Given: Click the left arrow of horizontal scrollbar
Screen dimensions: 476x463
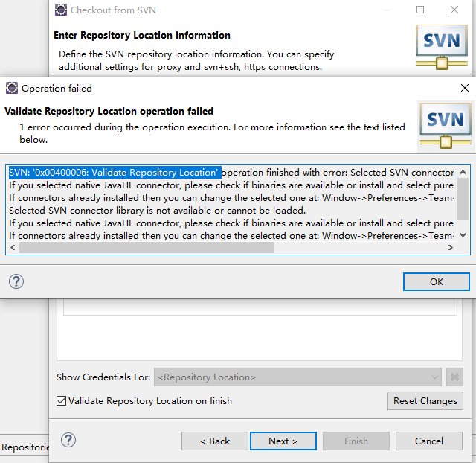Looking at the screenshot, I should pos(13,247).
